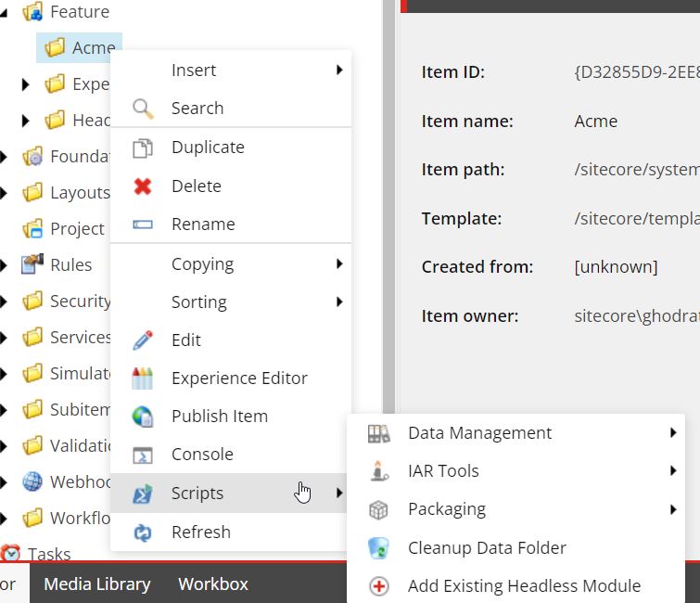This screenshot has height=603, width=700.
Task: Expand the Packaging submenu arrow
Action: (673, 509)
